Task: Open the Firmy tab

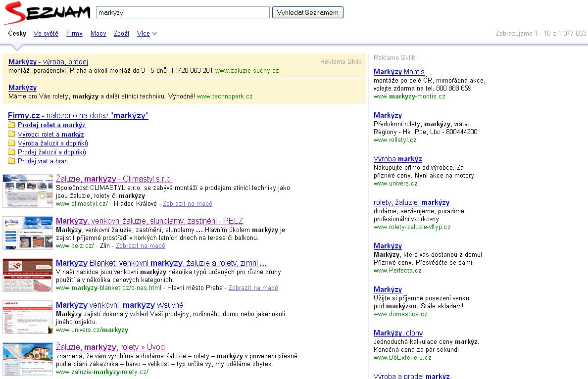Action: click(x=74, y=33)
